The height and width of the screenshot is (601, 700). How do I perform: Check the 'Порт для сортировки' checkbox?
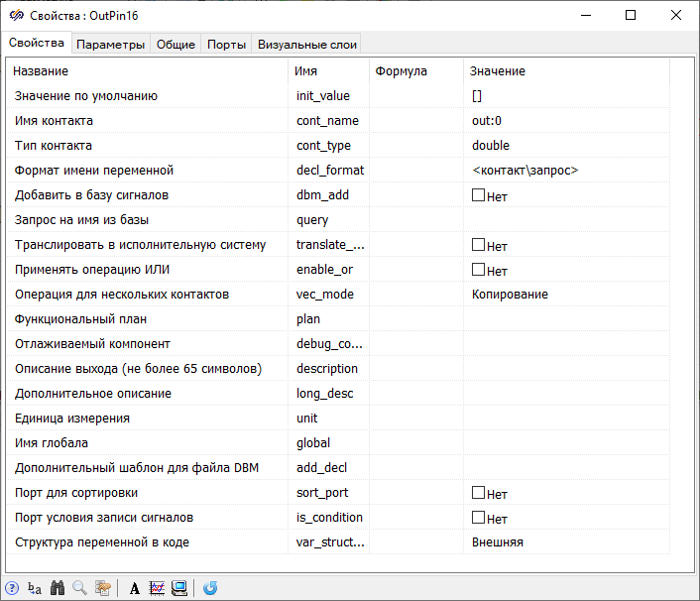478,493
